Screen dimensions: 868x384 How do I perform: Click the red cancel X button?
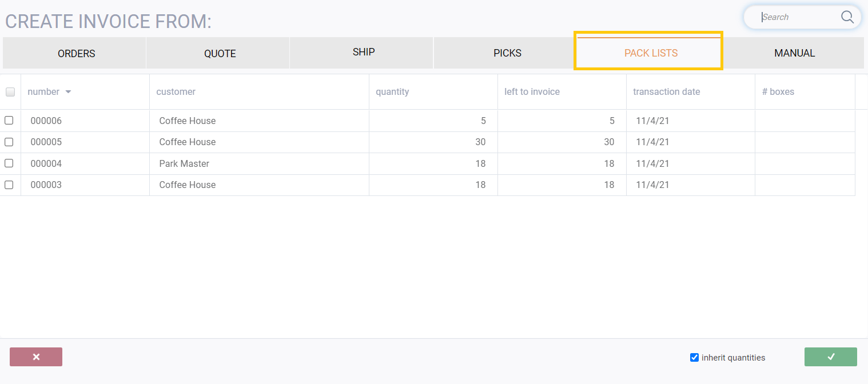[x=36, y=357]
